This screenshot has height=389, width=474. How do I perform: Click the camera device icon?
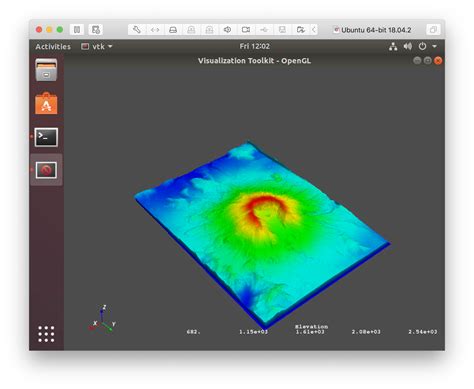click(246, 30)
